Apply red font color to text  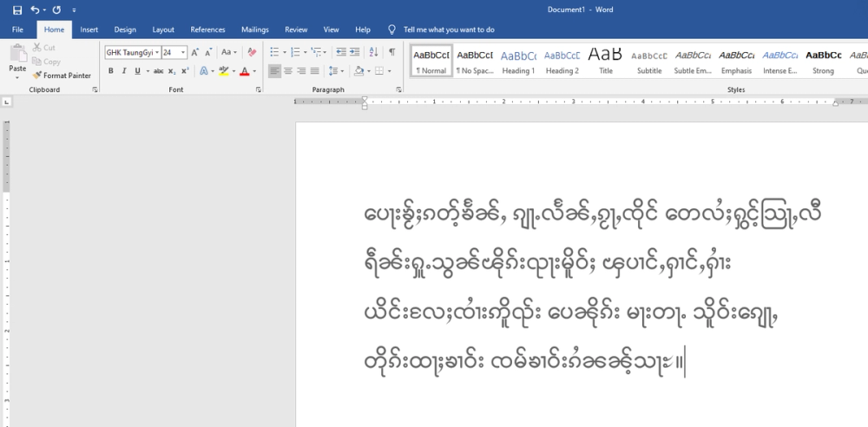(x=245, y=71)
